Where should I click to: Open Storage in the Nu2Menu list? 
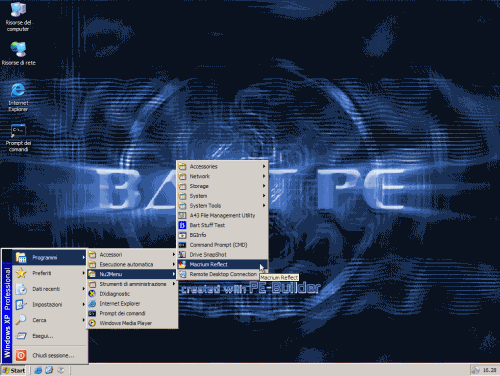pos(222,186)
